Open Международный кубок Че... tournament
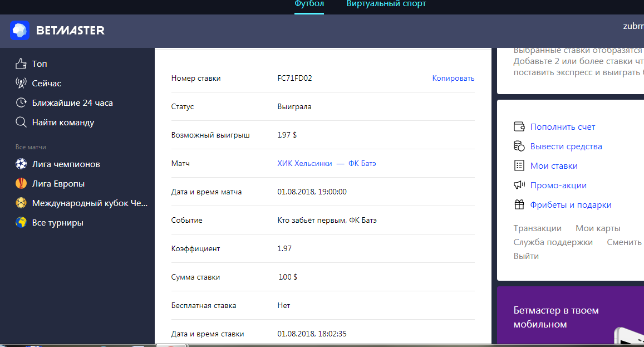This screenshot has height=347, width=644. point(90,203)
